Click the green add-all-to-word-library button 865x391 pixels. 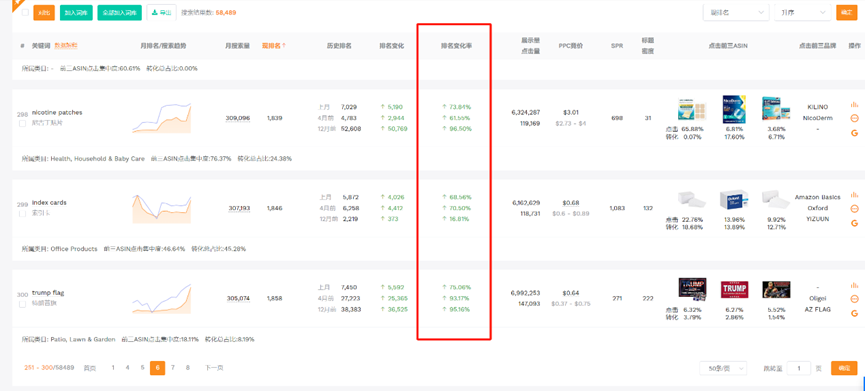pos(120,13)
